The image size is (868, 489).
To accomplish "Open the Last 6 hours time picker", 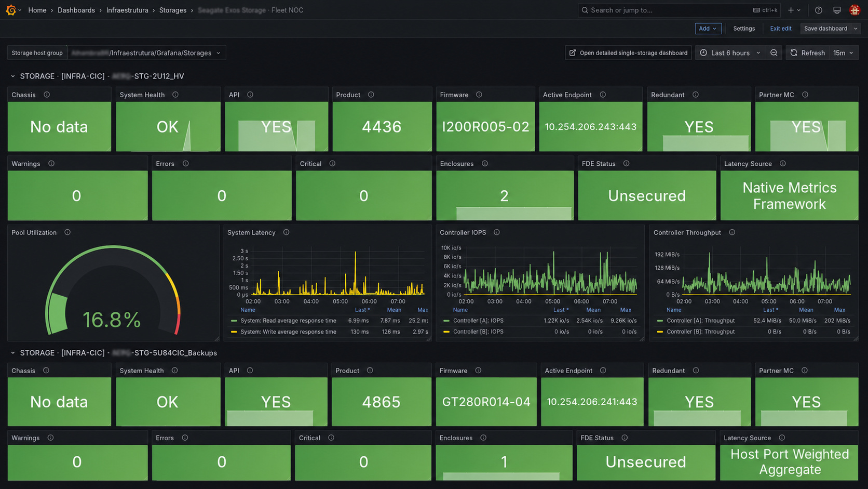I will (730, 53).
